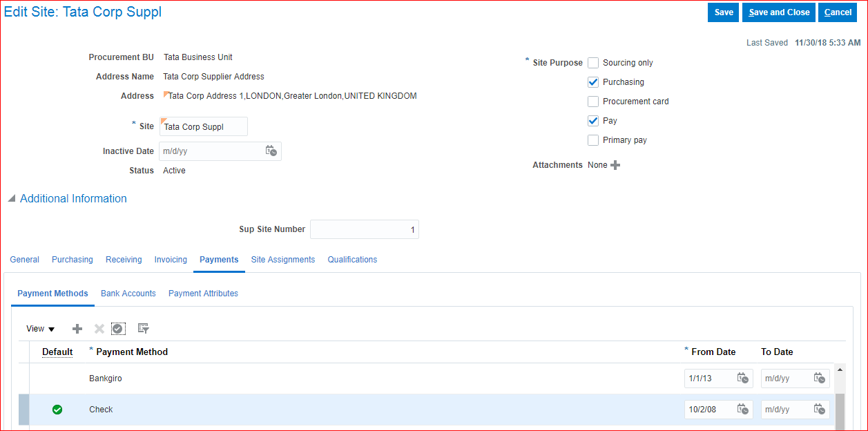Click the Cancel button

click(838, 12)
